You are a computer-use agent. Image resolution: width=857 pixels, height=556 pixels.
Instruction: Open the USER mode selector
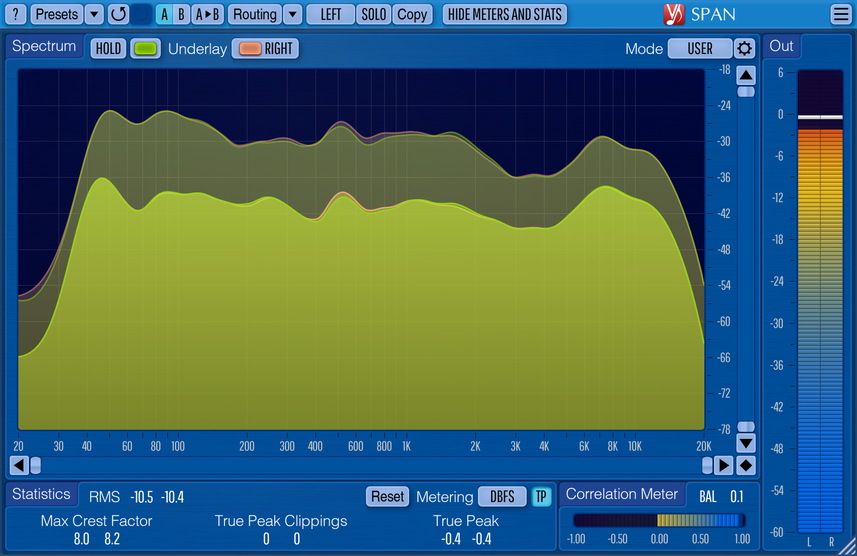699,48
